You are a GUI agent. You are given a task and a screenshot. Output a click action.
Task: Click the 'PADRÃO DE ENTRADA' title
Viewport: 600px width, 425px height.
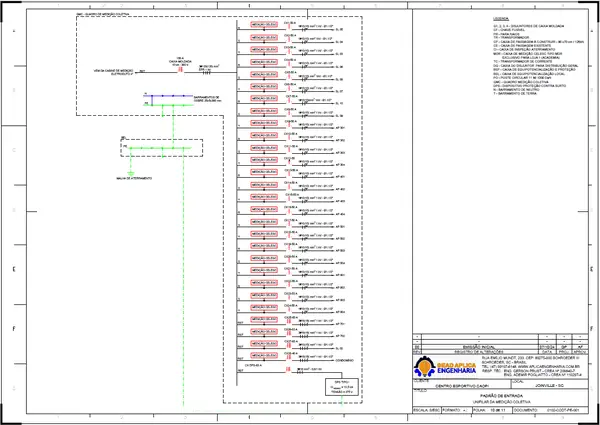(x=500, y=396)
